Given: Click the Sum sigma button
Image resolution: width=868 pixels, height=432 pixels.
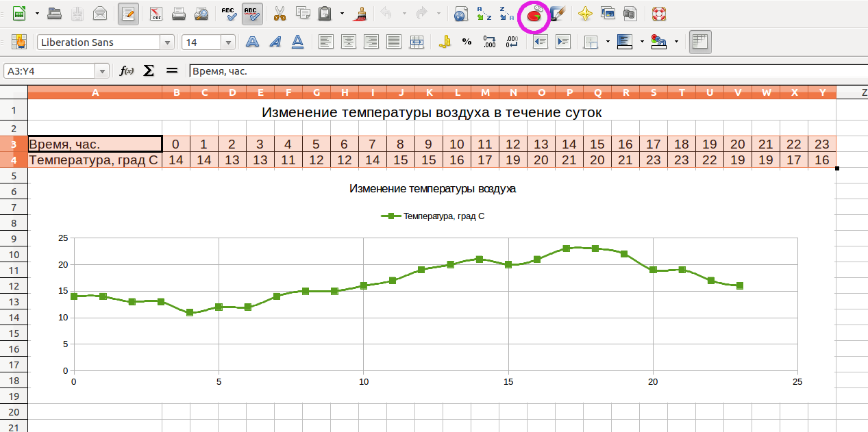Looking at the screenshot, I should pos(148,71).
